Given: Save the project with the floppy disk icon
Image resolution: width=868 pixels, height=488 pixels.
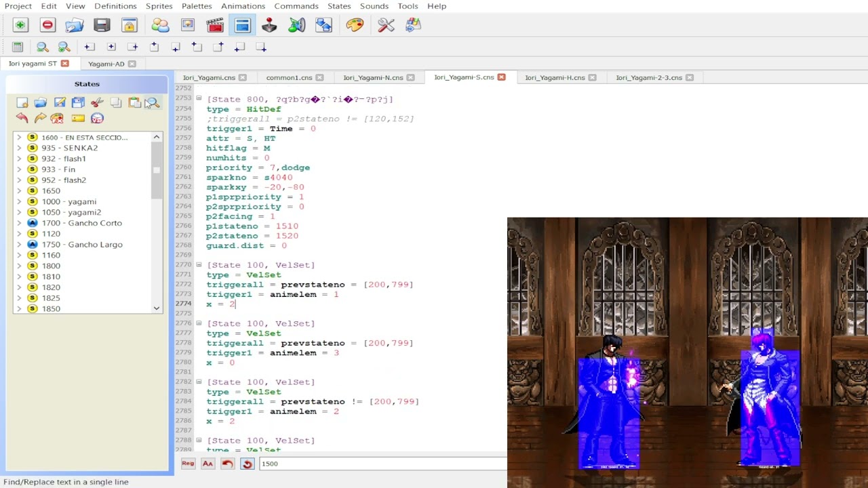Looking at the screenshot, I should coord(102,25).
